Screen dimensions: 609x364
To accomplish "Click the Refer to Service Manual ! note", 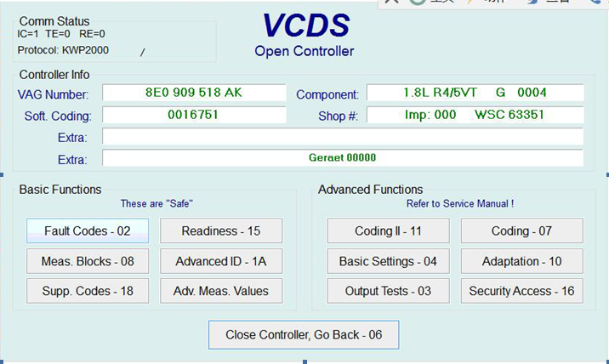I will point(460,203).
